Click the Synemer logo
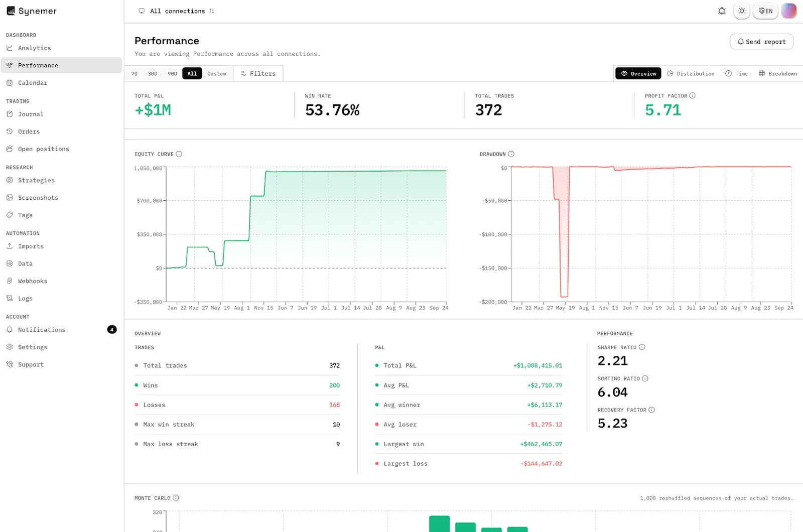This screenshot has width=803, height=532. (31, 11)
